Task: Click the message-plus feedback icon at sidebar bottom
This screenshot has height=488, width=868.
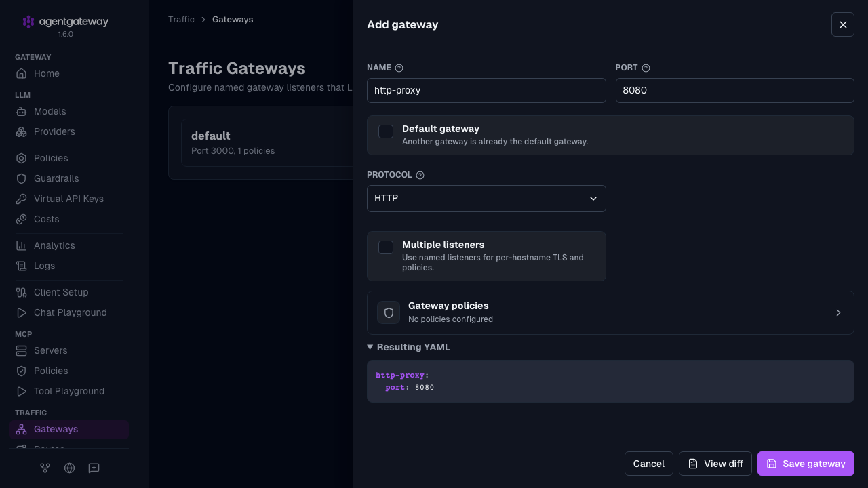Action: tap(94, 468)
